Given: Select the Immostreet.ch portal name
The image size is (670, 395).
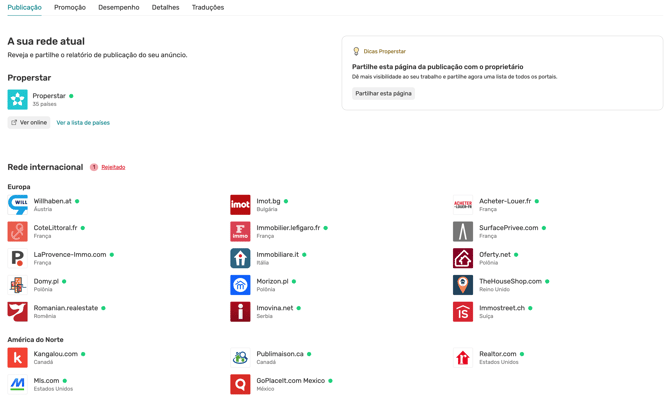Looking at the screenshot, I should (x=502, y=308).
